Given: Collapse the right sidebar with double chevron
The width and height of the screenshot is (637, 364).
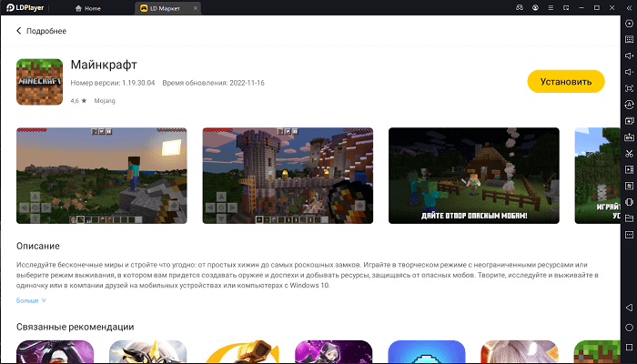Looking at the screenshot, I should click(x=629, y=7).
